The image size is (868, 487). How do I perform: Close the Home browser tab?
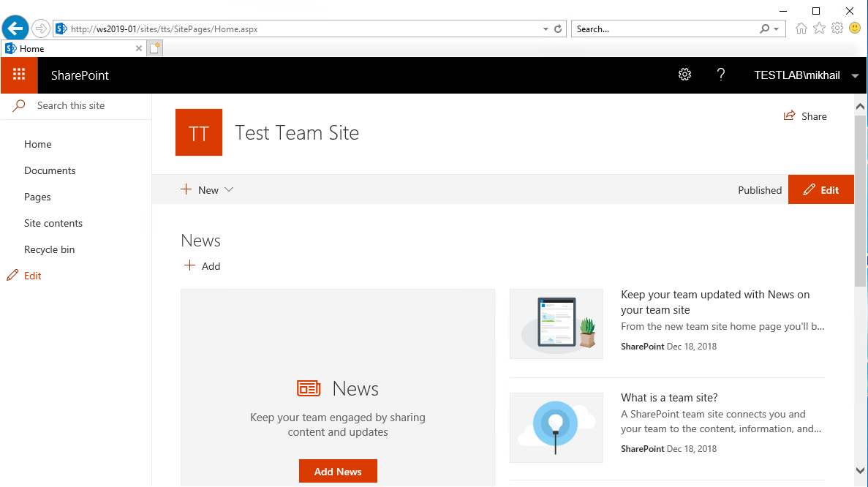pyautogui.click(x=139, y=48)
